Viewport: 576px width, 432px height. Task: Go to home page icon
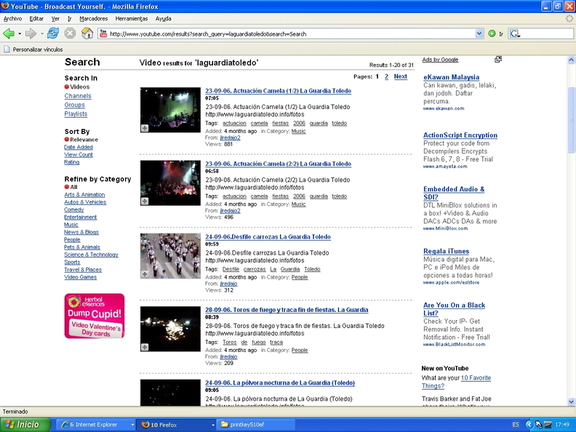[87, 33]
